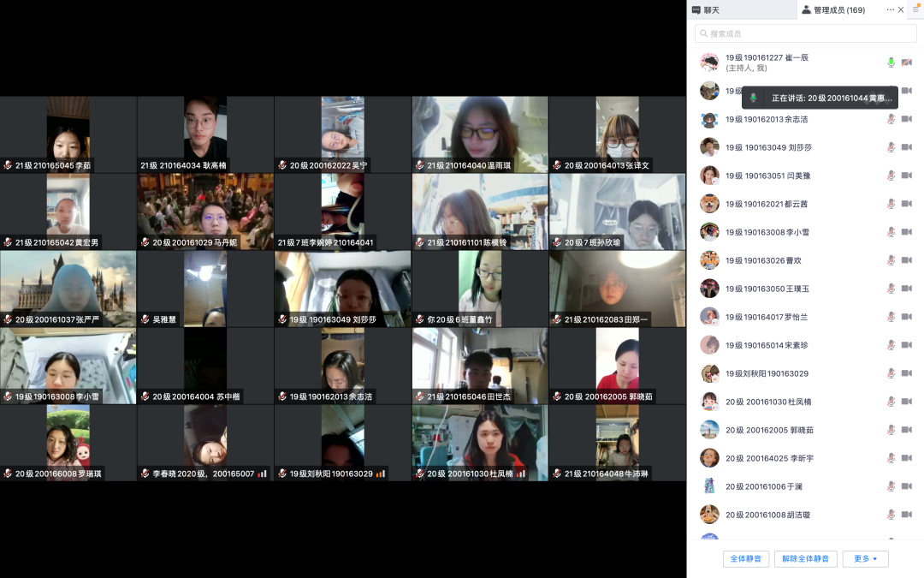This screenshot has height=578, width=924.
Task: Click the camera icon in 曹欢's row
Action: [x=907, y=260]
